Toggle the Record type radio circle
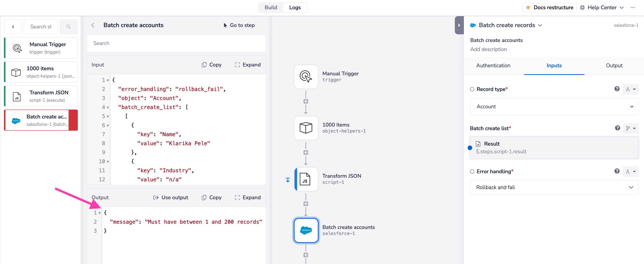This screenshot has height=264, width=644. pos(472,89)
